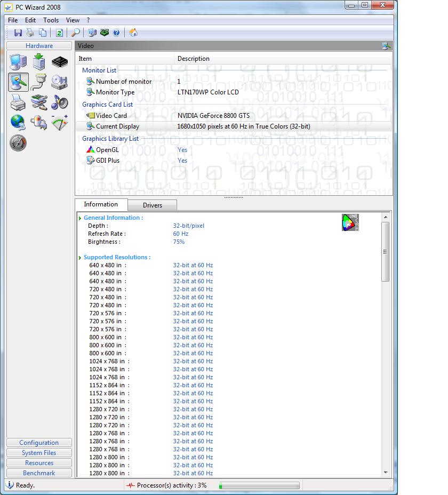Select the Network globe icon

(x=18, y=123)
